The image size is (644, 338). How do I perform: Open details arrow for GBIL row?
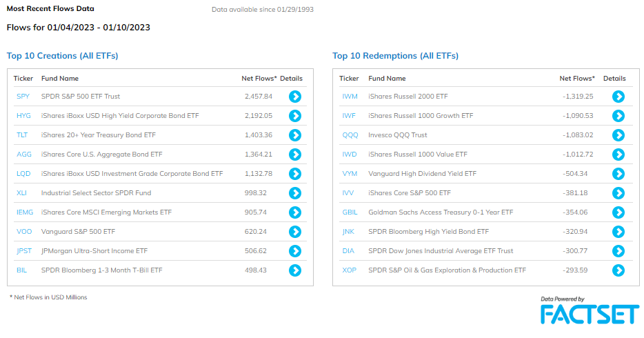click(x=618, y=212)
